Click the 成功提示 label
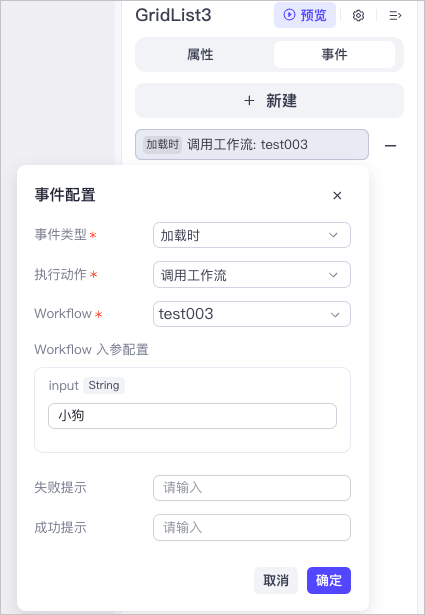Screen dimensions: 425x615 tap(60, 528)
